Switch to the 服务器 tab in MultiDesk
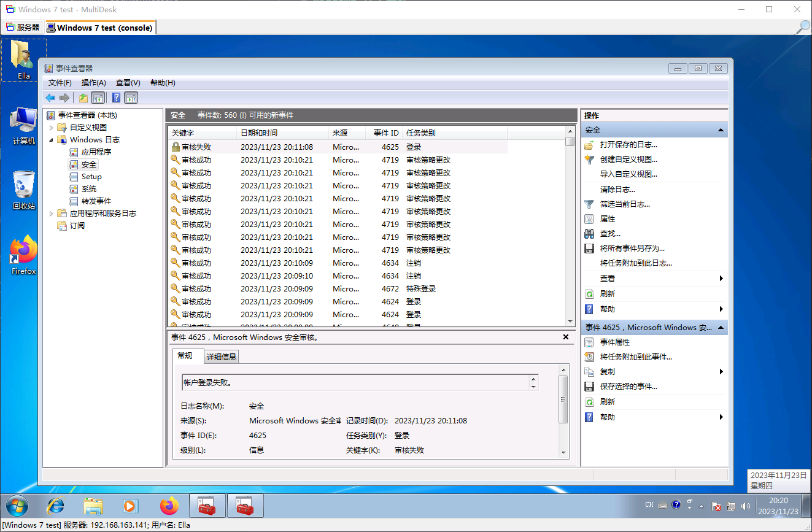This screenshot has width=812, height=532. (23, 28)
